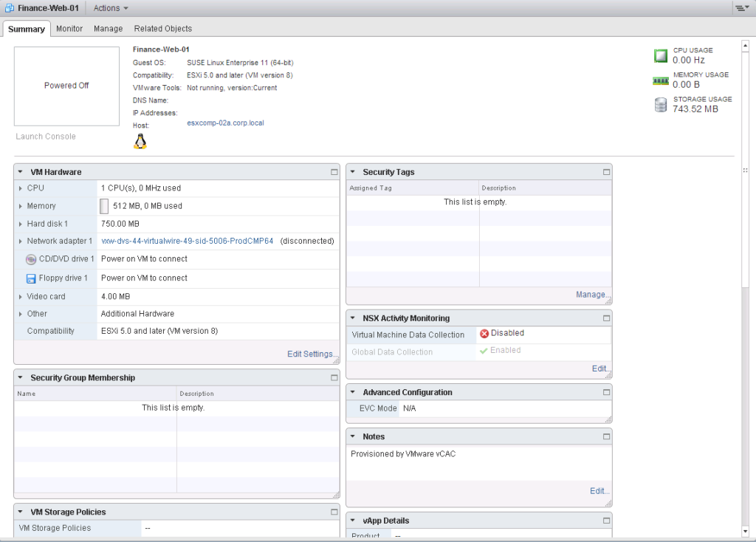Click the Finance-Web-01 VM icon in header
Viewport: 756px width, 542px height.
(x=10, y=7)
